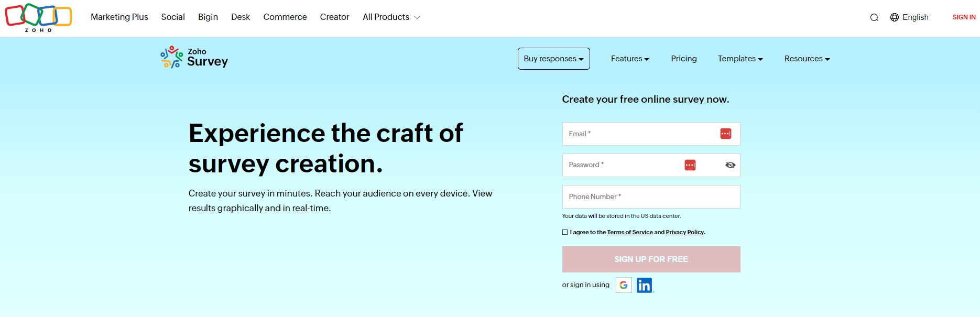Click the 'Create your free online survey now.' heading
Screen dimensions: 980x317
pos(646,100)
